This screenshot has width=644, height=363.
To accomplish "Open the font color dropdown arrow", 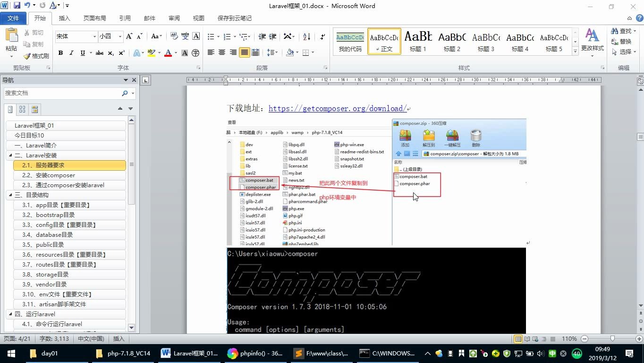I will click(176, 53).
